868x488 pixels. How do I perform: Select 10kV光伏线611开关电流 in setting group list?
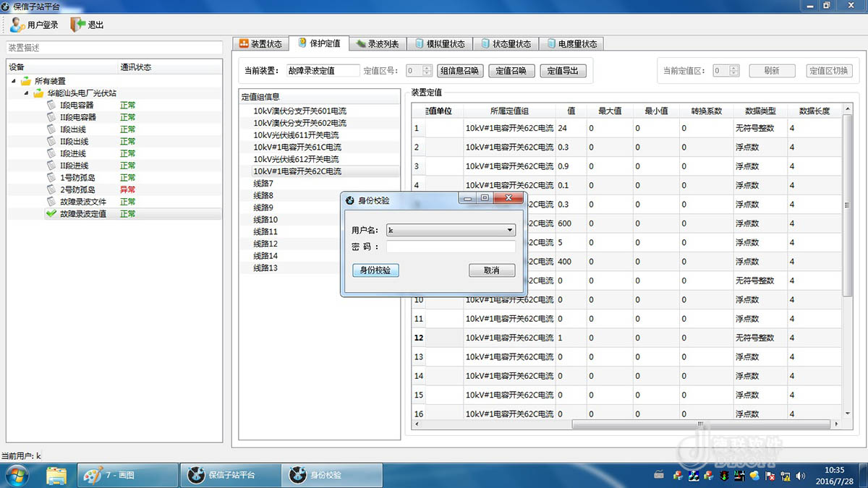(x=296, y=135)
